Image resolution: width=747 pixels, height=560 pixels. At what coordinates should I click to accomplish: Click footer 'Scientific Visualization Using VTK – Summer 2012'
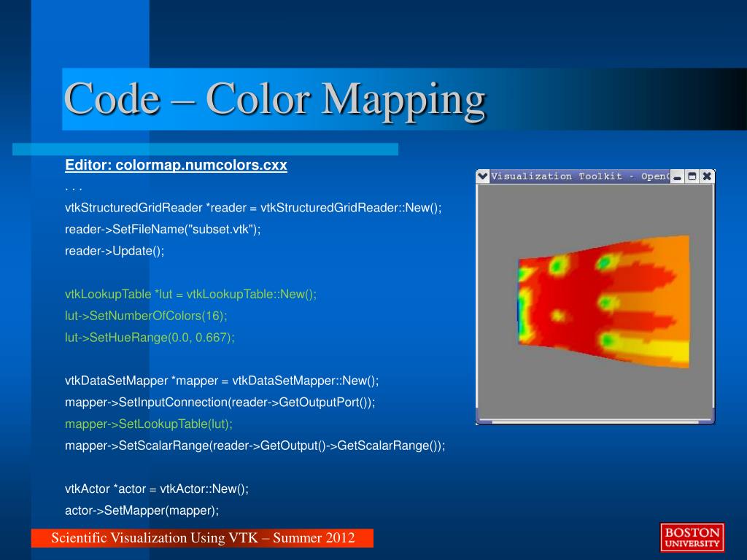click(x=203, y=537)
